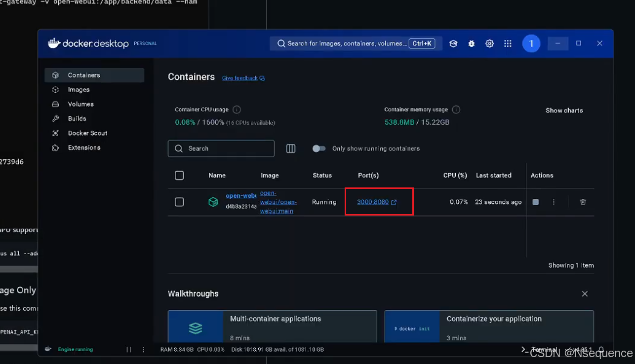Click the green container icon in row

(x=213, y=202)
